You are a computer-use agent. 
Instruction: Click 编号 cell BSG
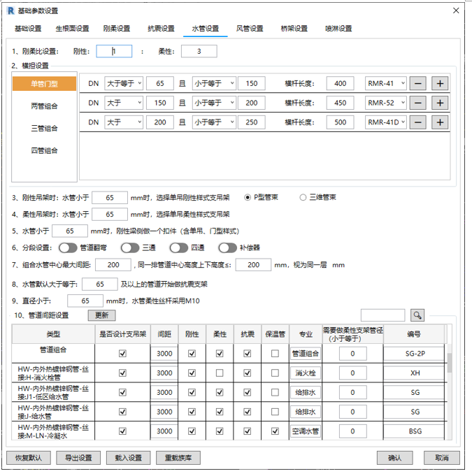[x=415, y=431]
